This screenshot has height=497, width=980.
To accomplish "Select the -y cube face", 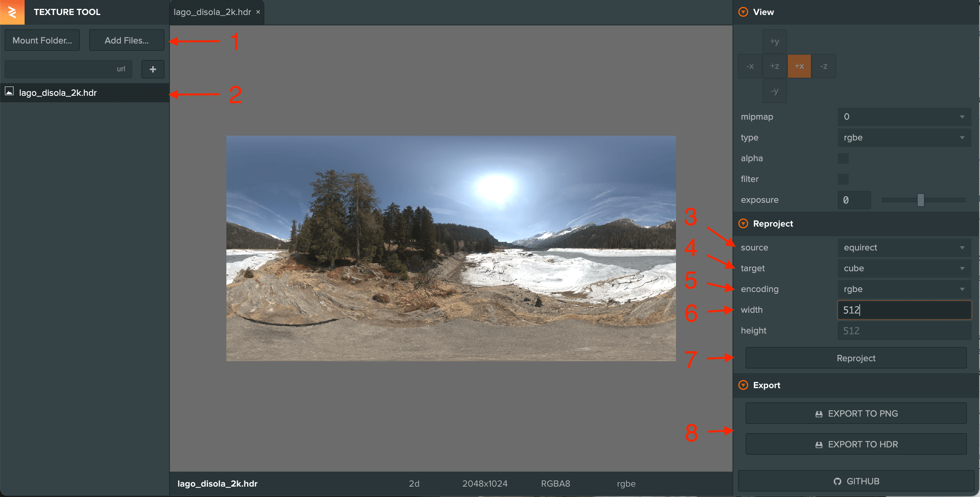I will point(774,91).
